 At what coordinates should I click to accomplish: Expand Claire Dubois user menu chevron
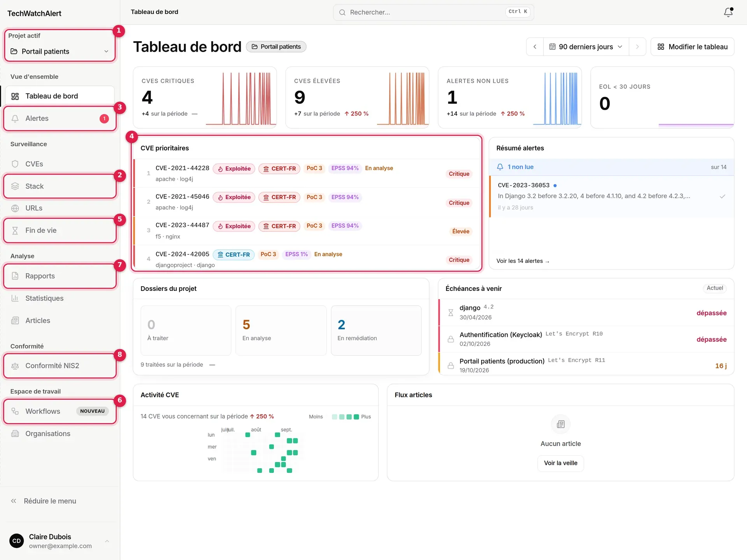coord(107,541)
